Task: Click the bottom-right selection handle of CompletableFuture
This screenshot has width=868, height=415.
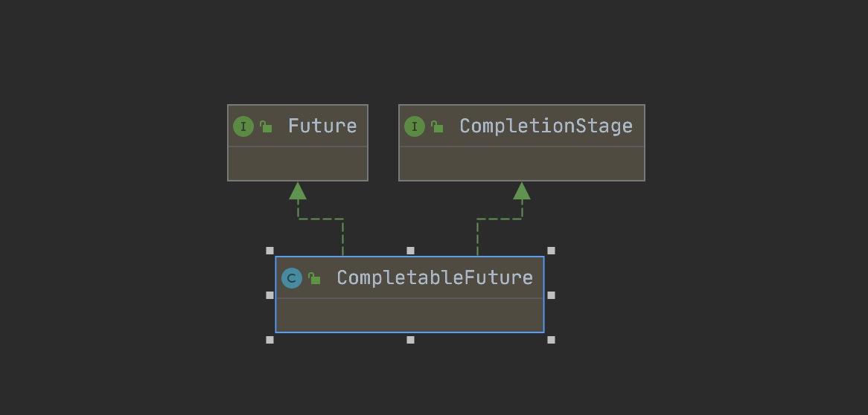Action: click(551, 340)
